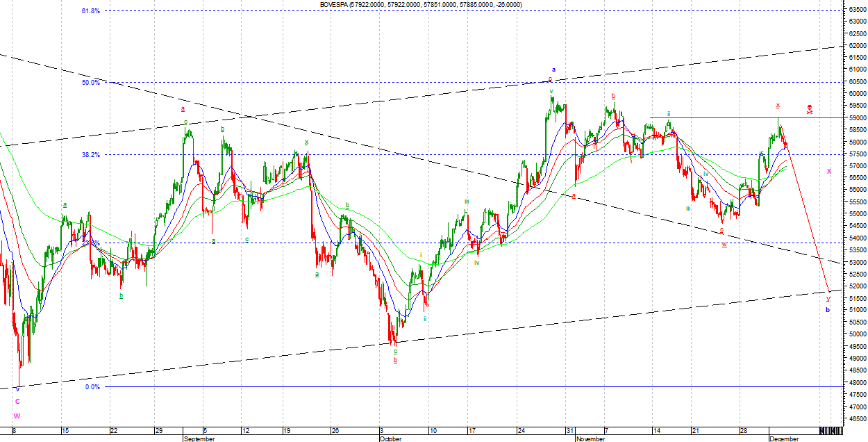The height and width of the screenshot is (442, 868).
Task: Click the October month label
Action: tap(390, 439)
